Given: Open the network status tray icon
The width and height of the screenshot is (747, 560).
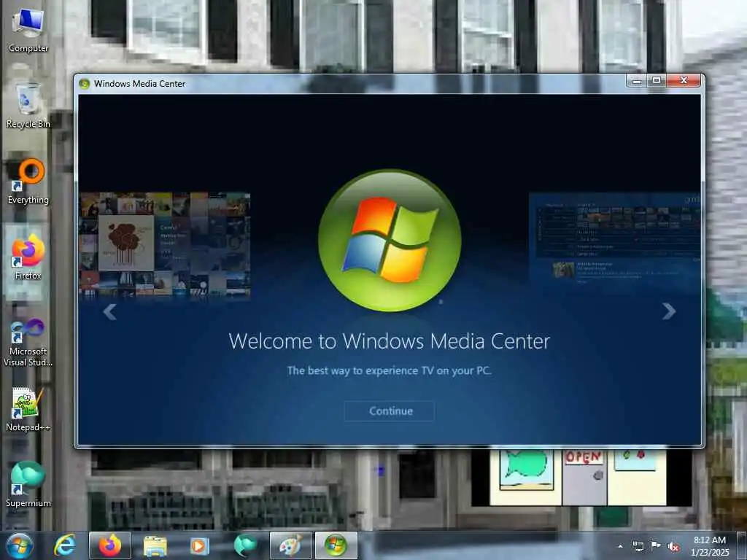Looking at the screenshot, I should (x=638, y=546).
